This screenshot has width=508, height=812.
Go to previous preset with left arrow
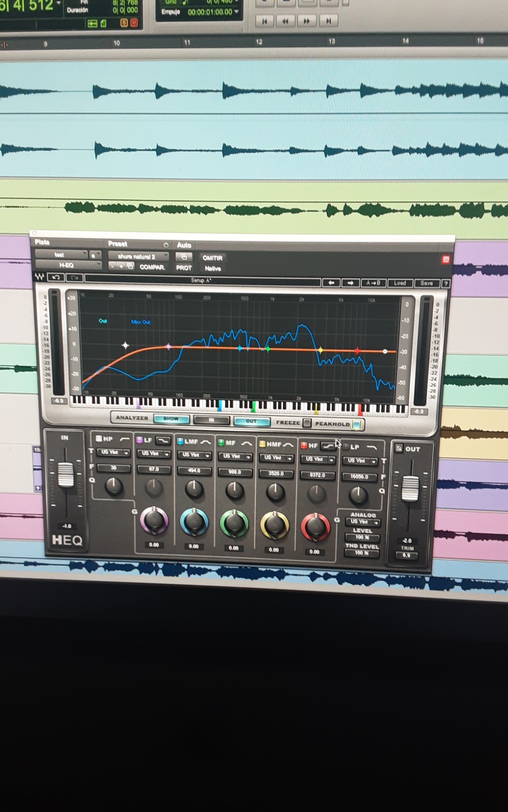[331, 283]
